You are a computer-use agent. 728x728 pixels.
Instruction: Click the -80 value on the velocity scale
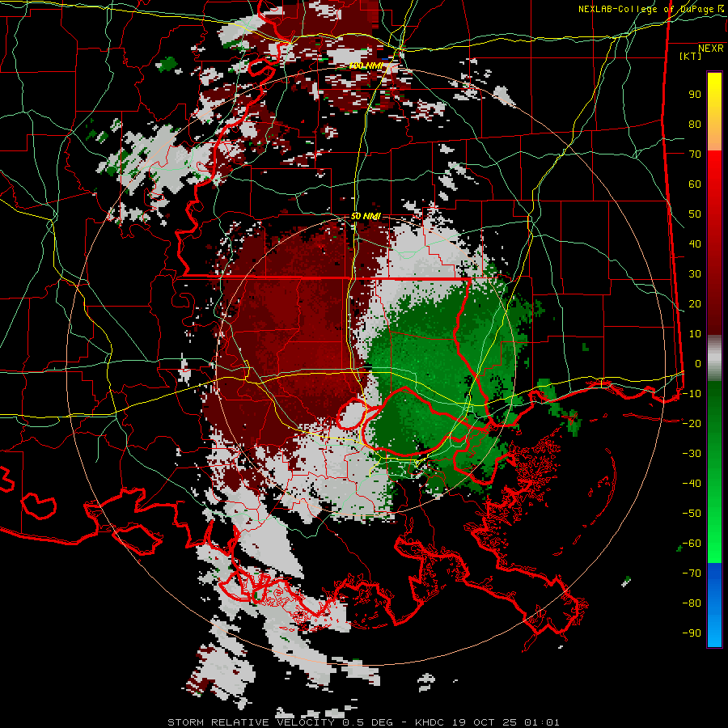(x=692, y=603)
